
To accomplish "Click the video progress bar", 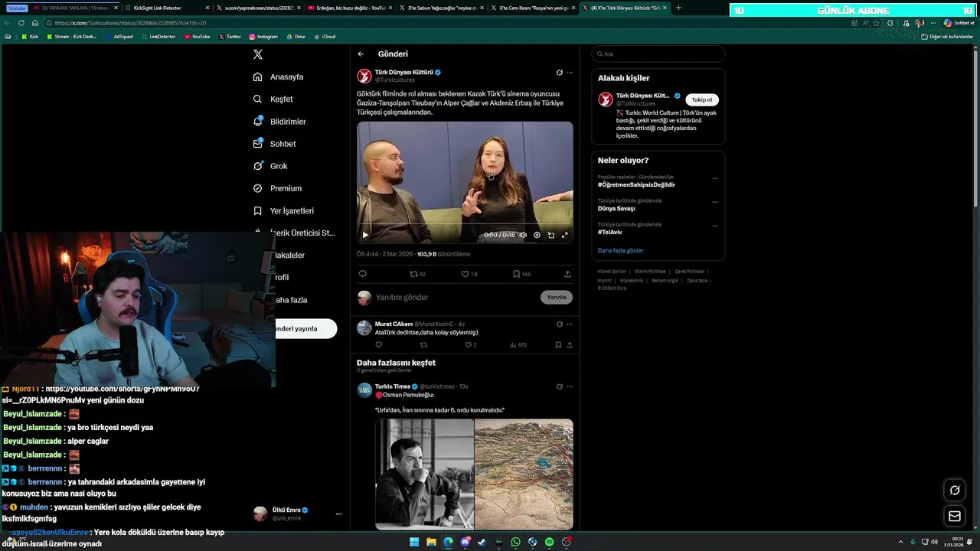I will point(465,225).
